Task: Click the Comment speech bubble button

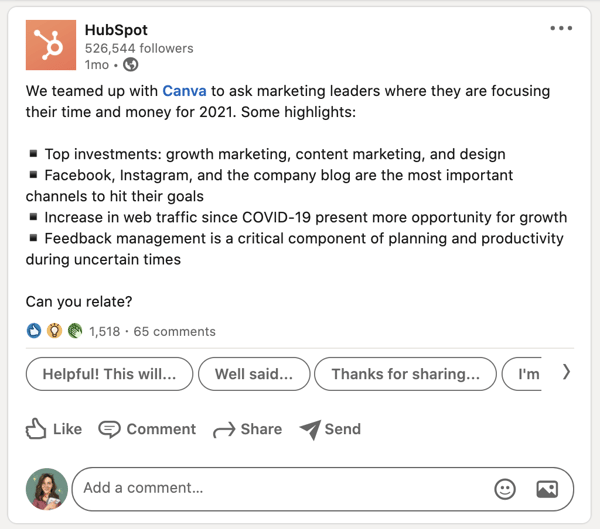Action: pyautogui.click(x=147, y=429)
